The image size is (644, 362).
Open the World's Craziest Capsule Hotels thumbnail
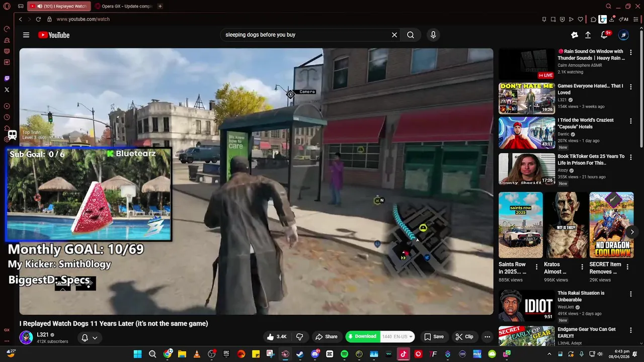527,133
